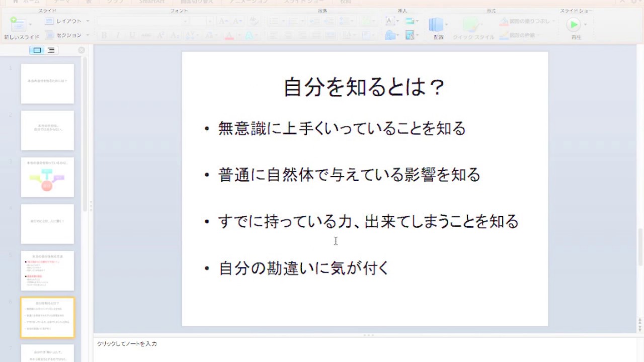The height and width of the screenshot is (362, 644).
Task: Click 図形の塗りつぶし shape fill
Action: pyautogui.click(x=527, y=21)
